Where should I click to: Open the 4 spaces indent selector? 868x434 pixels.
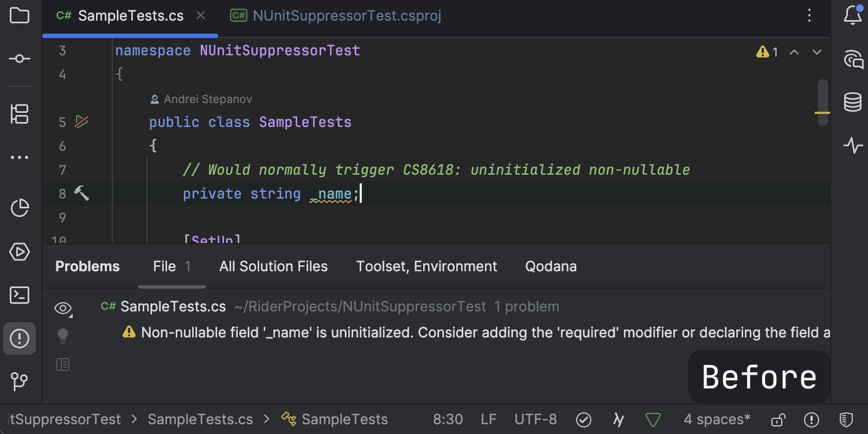click(717, 419)
